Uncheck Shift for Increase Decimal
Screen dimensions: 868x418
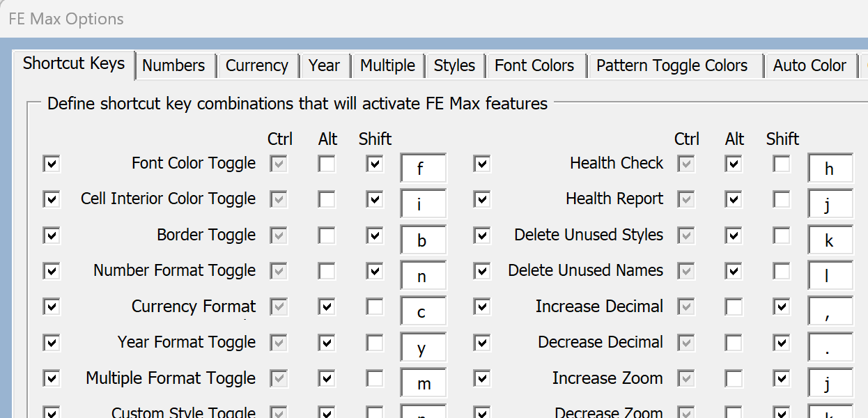(x=782, y=307)
